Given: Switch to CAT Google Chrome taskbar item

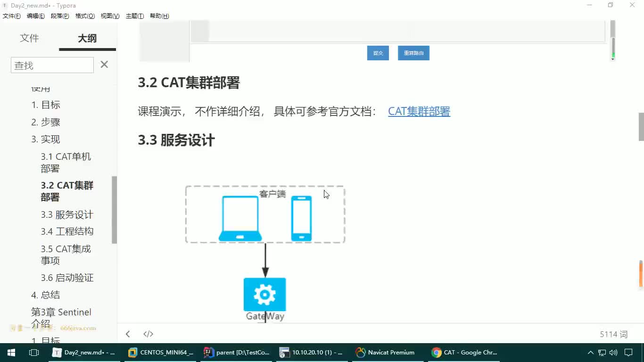Looking at the screenshot, I should 464,353.
